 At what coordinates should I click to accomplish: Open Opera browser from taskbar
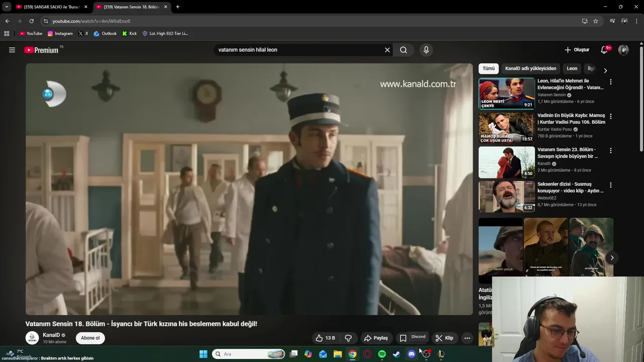(367, 354)
